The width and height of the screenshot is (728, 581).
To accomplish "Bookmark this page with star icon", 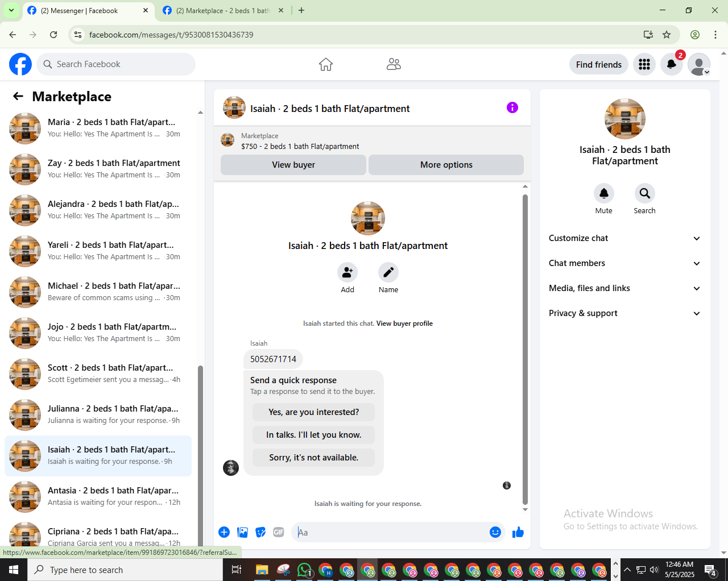I will tap(667, 35).
